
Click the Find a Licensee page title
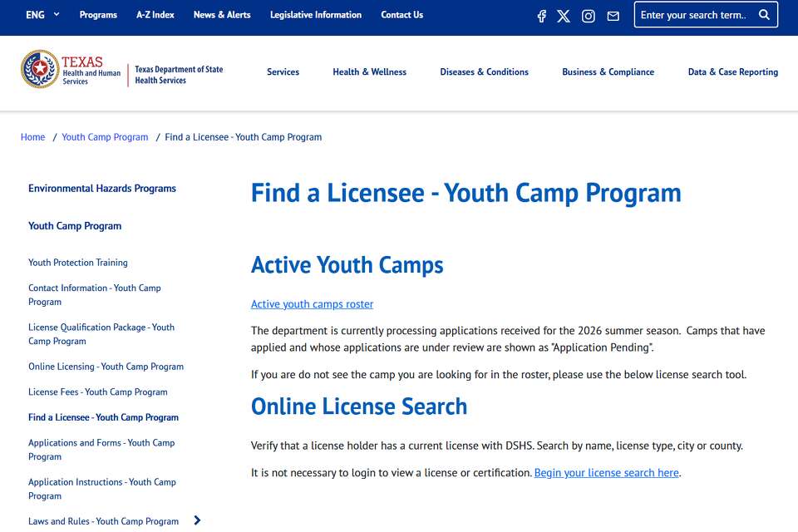click(465, 193)
